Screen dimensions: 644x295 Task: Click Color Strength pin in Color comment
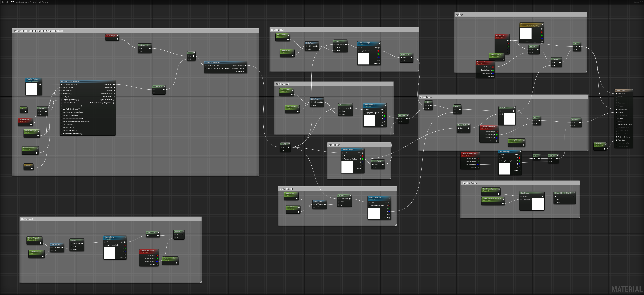493,67
